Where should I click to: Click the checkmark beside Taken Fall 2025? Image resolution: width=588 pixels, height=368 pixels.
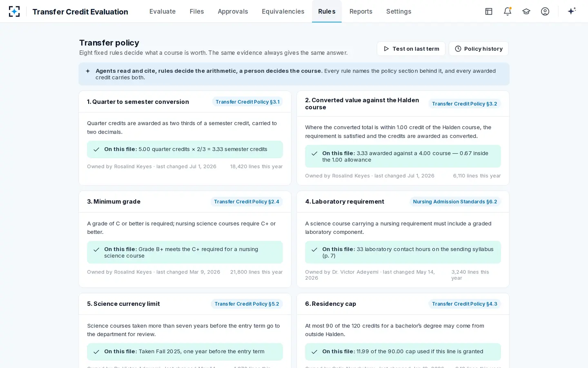(x=96, y=352)
